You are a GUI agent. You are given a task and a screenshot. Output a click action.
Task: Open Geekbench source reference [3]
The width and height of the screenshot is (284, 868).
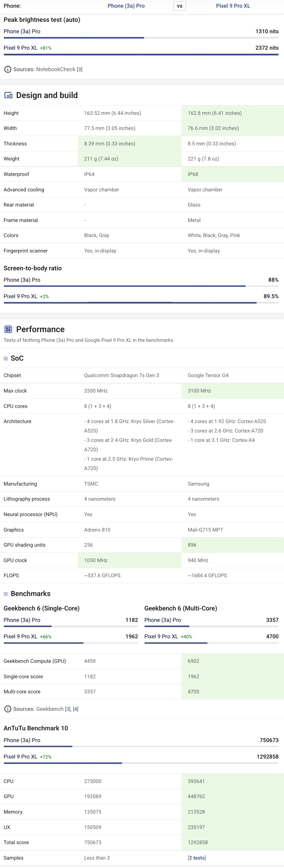point(68,709)
